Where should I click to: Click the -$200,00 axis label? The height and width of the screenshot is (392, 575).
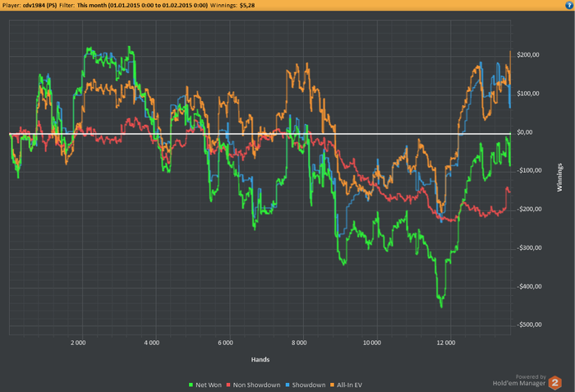coord(529,210)
